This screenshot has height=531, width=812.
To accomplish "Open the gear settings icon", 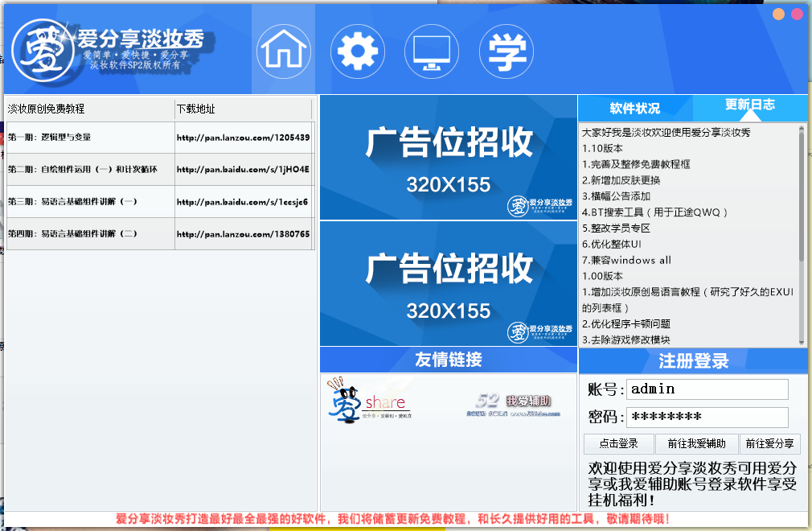I will point(358,51).
